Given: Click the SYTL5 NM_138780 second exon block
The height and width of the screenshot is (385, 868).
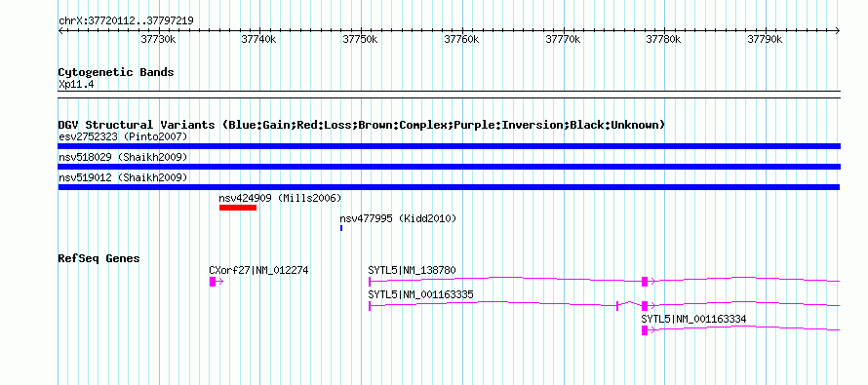Looking at the screenshot, I should 645,282.
